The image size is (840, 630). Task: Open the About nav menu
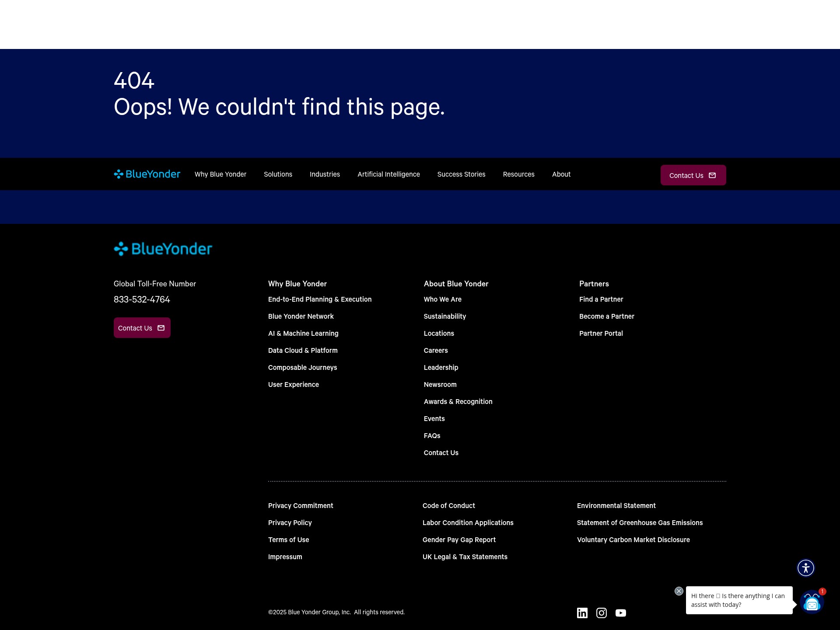[561, 174]
